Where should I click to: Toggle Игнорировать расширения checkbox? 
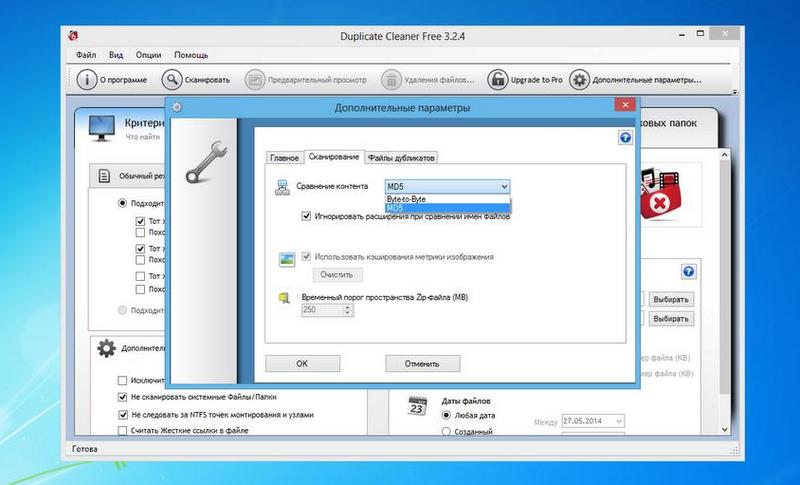point(306,216)
